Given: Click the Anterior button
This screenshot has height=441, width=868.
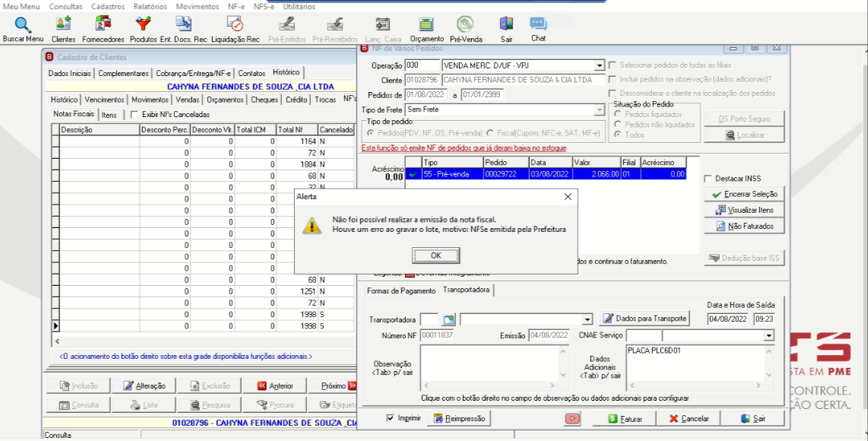Looking at the screenshot, I should [x=276, y=385].
